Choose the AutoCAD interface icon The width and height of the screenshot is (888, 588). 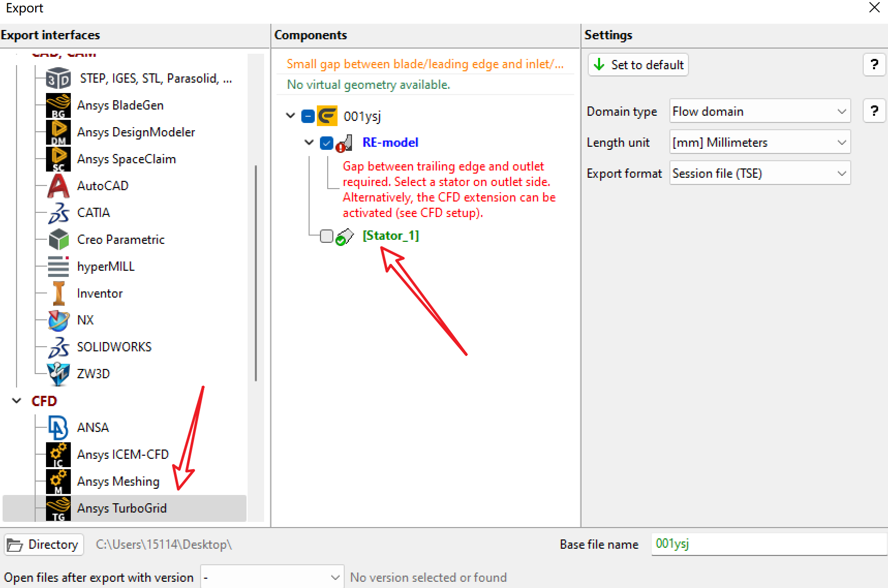coord(58,186)
